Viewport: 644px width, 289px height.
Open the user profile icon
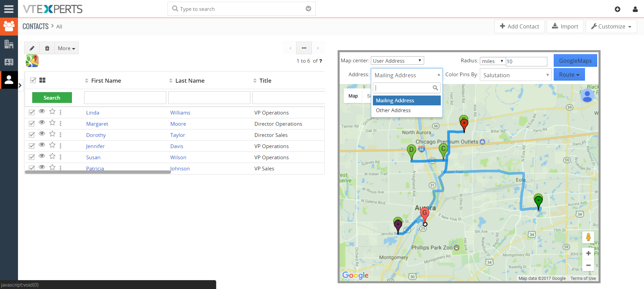[635, 9]
